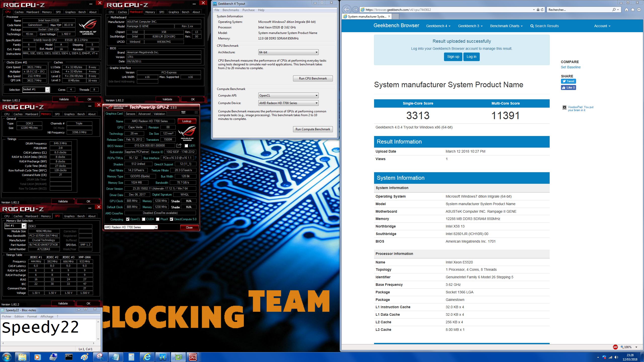Click the browser back arrow button
Image resolution: width=644 pixels, height=362 pixels.
pyautogui.click(x=347, y=10)
